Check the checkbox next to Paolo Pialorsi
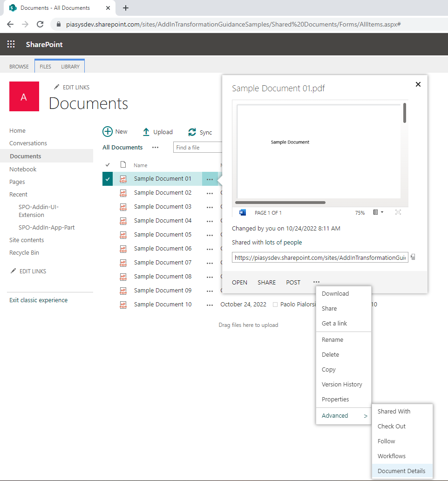Viewport: 448px width, 481px height. click(x=276, y=304)
